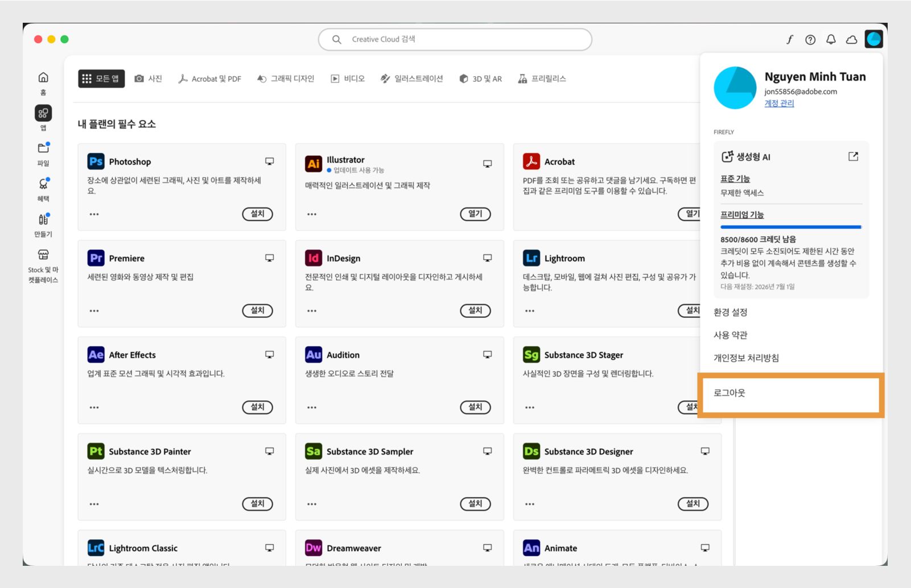The width and height of the screenshot is (911, 588).
Task: Open more options on InDesign card
Action: click(x=312, y=311)
